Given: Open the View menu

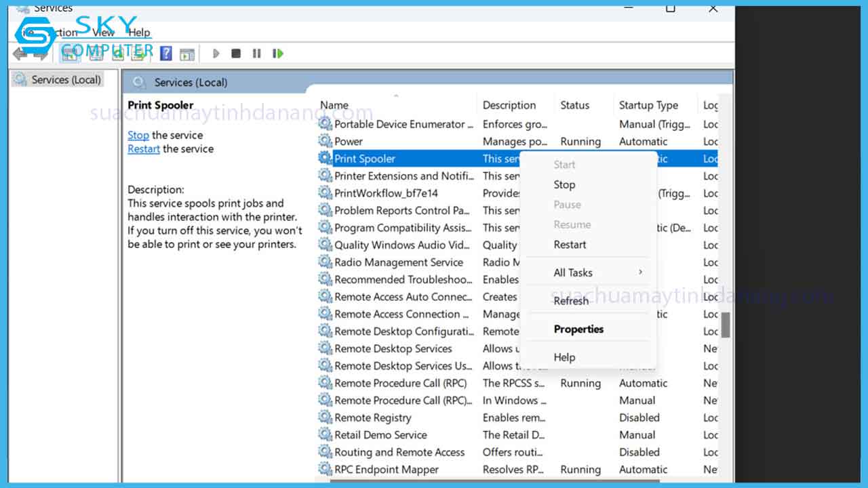Looking at the screenshot, I should click(x=104, y=32).
